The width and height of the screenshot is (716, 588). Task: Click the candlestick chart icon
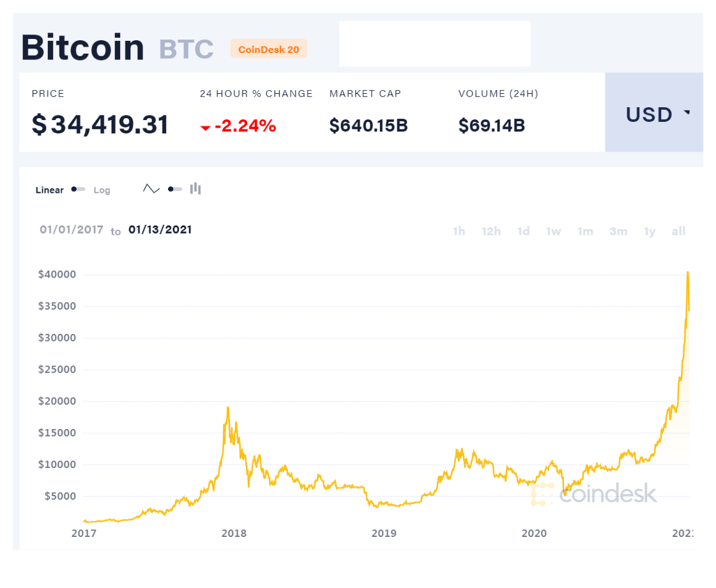pos(195,188)
